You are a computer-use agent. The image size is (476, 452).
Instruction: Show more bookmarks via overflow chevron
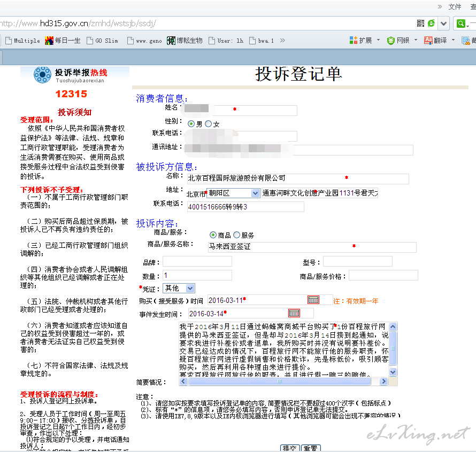click(x=282, y=41)
